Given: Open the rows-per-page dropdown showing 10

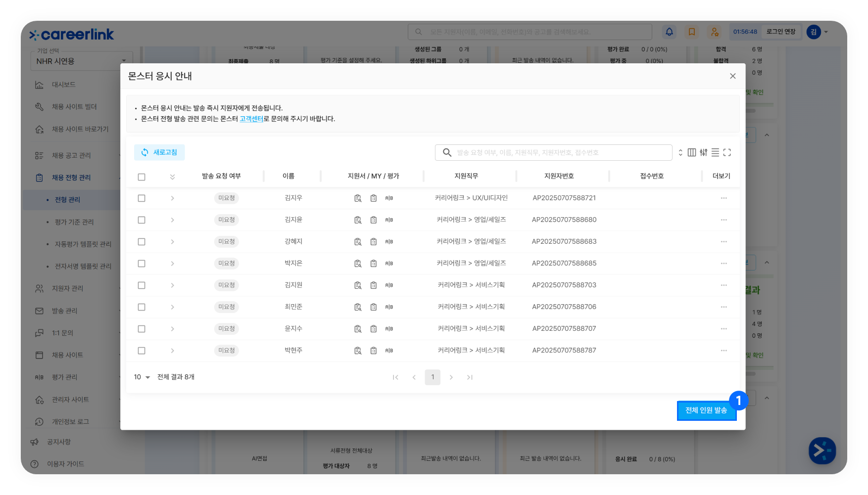Looking at the screenshot, I should click(142, 377).
